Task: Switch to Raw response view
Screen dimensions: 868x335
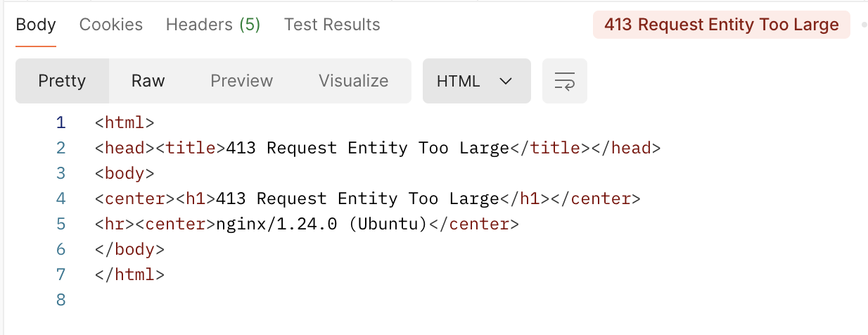Action: pos(148,81)
